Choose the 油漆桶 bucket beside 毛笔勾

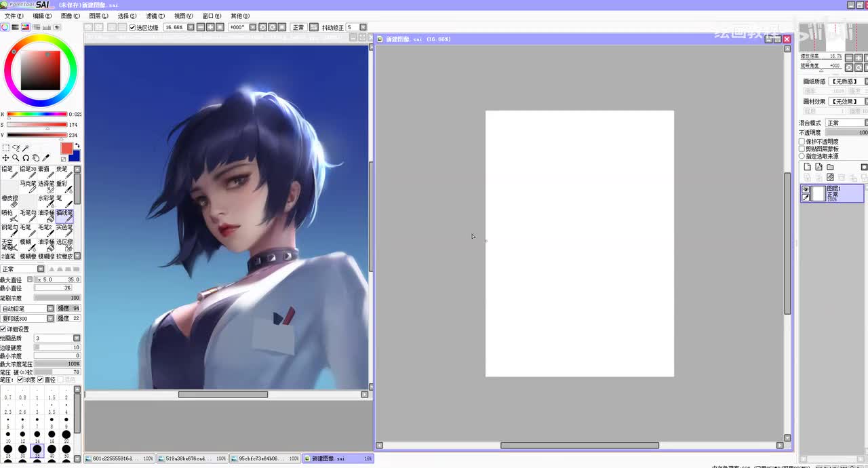[x=46, y=216]
